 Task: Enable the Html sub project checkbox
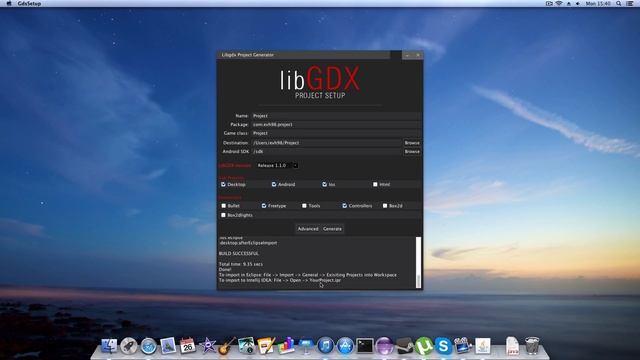click(375, 184)
